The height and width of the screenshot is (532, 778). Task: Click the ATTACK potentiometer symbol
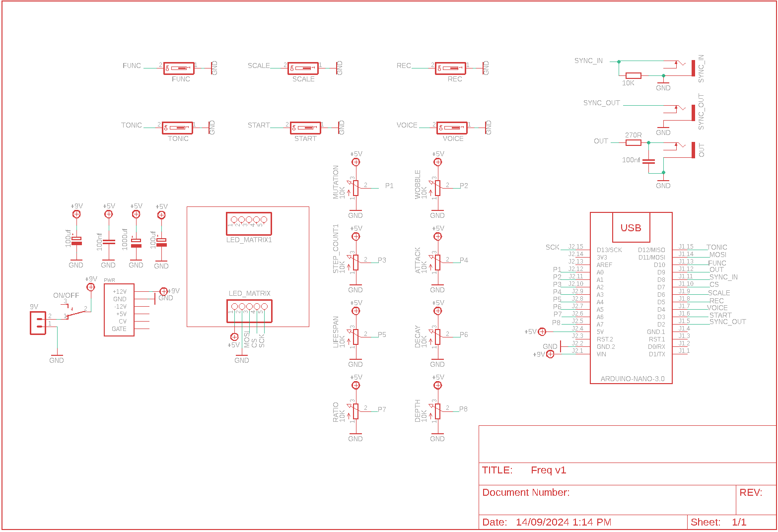437,263
